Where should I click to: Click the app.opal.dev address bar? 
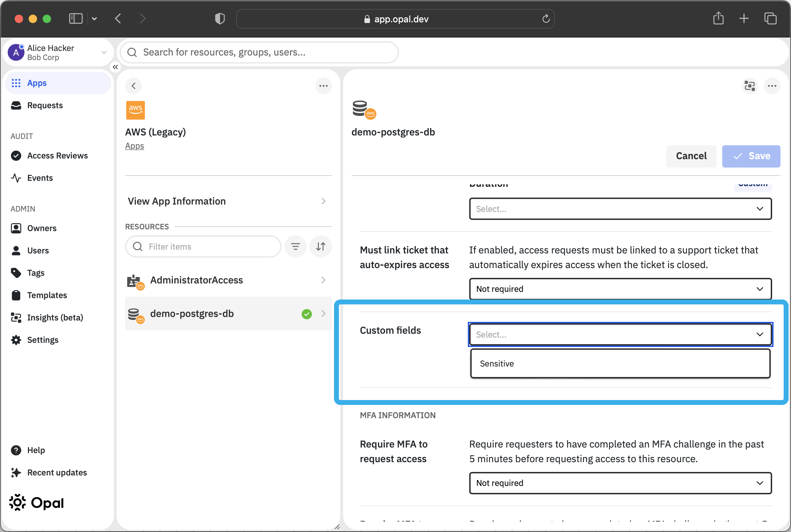pyautogui.click(x=395, y=19)
